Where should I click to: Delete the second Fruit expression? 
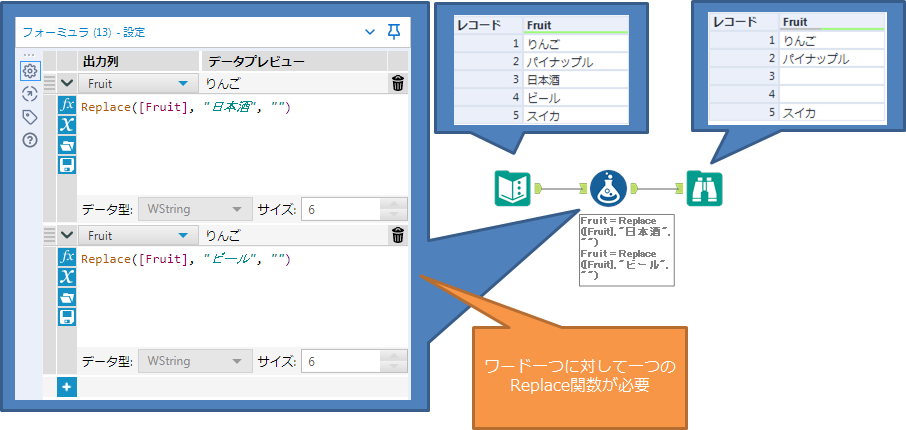point(398,236)
